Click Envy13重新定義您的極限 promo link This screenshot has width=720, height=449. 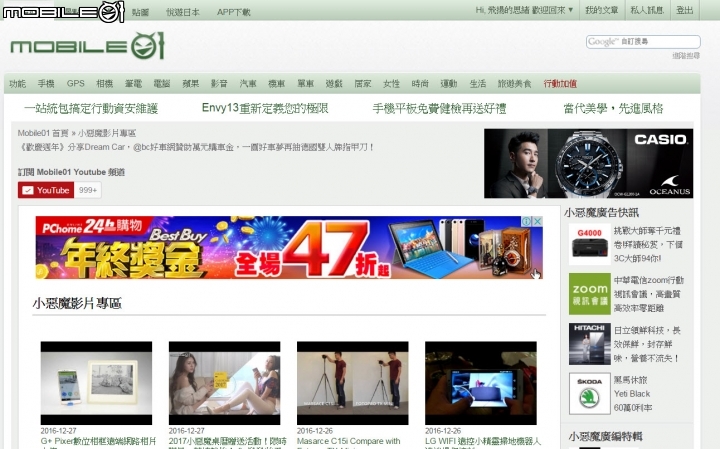pyautogui.click(x=265, y=108)
